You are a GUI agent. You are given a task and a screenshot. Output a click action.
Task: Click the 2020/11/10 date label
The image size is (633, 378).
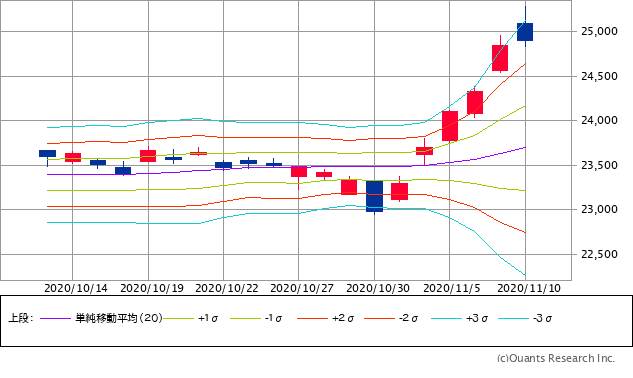point(529,288)
